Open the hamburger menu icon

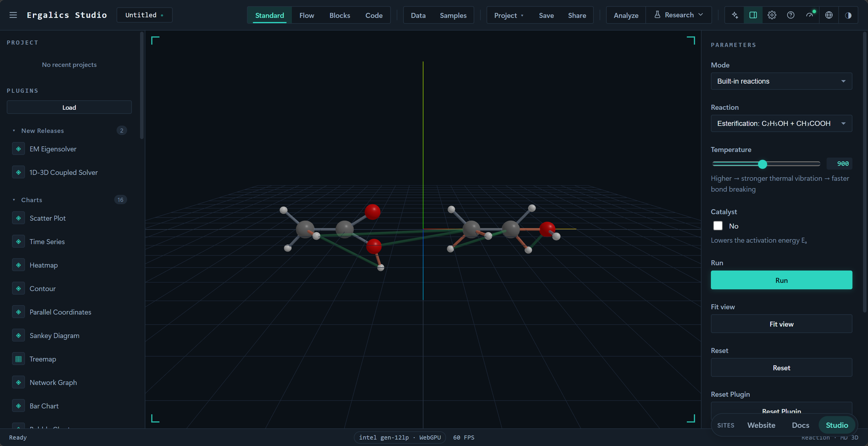13,15
